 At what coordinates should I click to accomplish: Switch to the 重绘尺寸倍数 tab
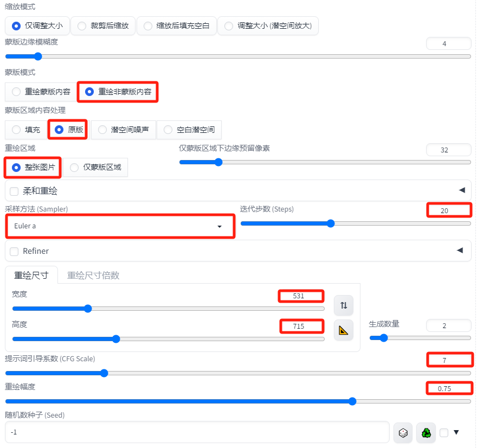pos(93,276)
